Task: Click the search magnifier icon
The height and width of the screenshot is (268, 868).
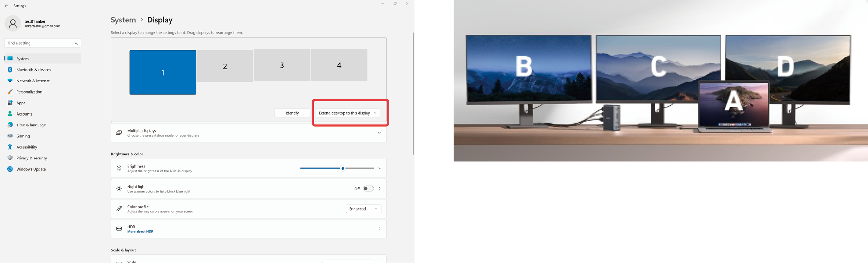Action: point(76,43)
